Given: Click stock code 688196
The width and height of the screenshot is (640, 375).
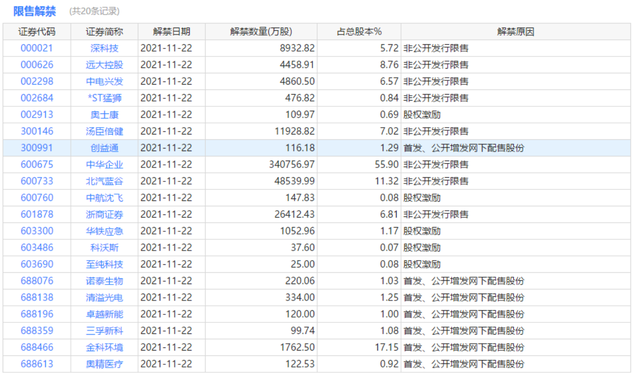Looking at the screenshot, I should click(x=37, y=314).
